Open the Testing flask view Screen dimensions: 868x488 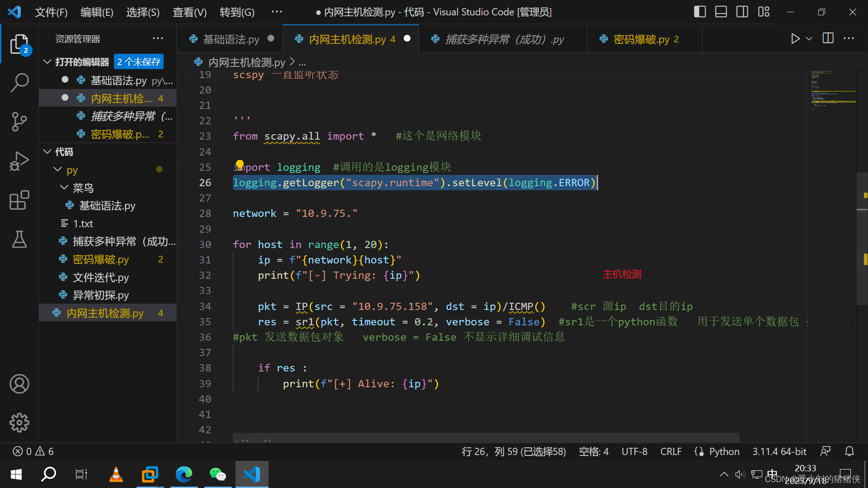point(19,239)
